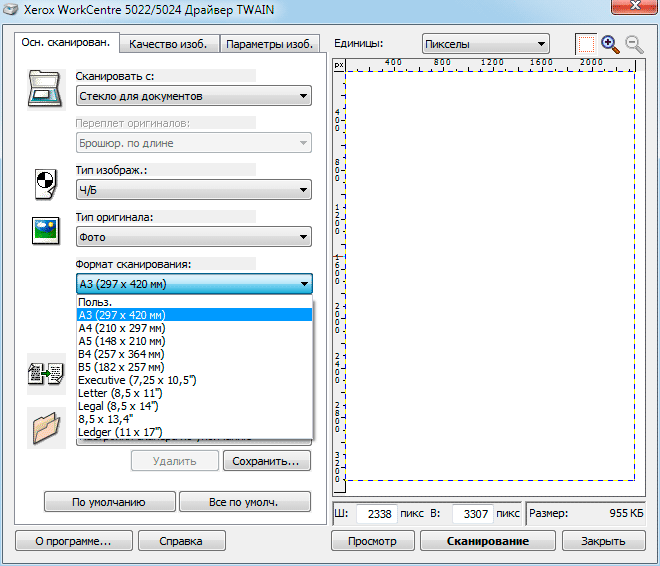Click the width field showing 2338
Viewport: 660px width, 566px height.
coord(376,513)
